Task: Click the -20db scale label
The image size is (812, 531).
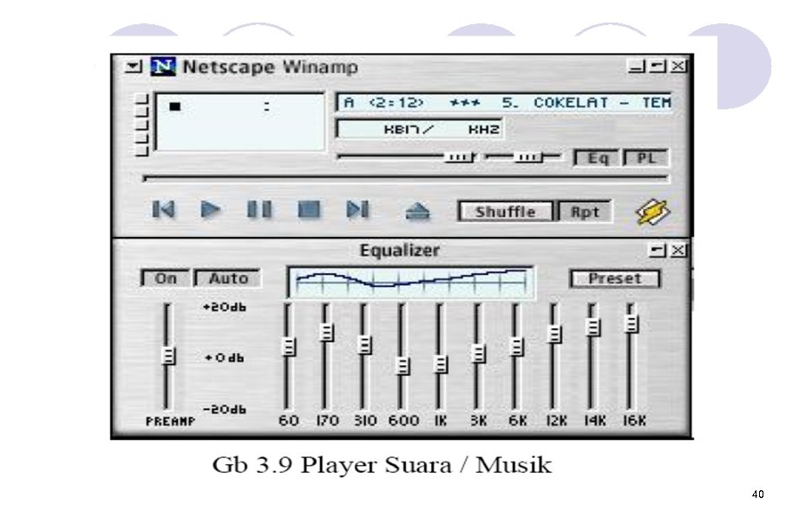Action: point(224,410)
